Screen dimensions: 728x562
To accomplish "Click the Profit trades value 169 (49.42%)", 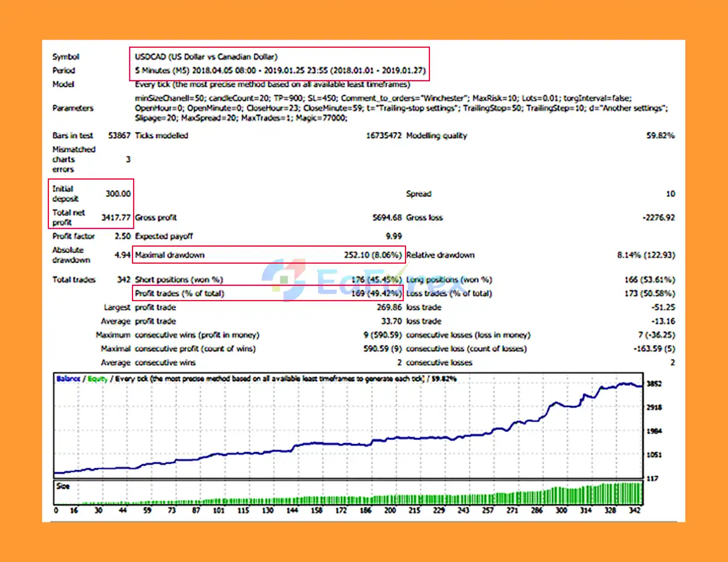I will pos(376,294).
